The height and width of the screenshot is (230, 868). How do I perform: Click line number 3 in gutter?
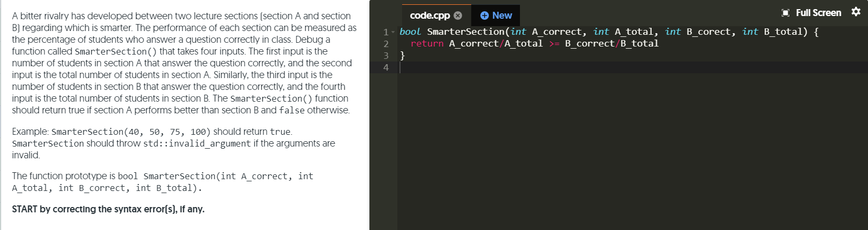pyautogui.click(x=386, y=56)
